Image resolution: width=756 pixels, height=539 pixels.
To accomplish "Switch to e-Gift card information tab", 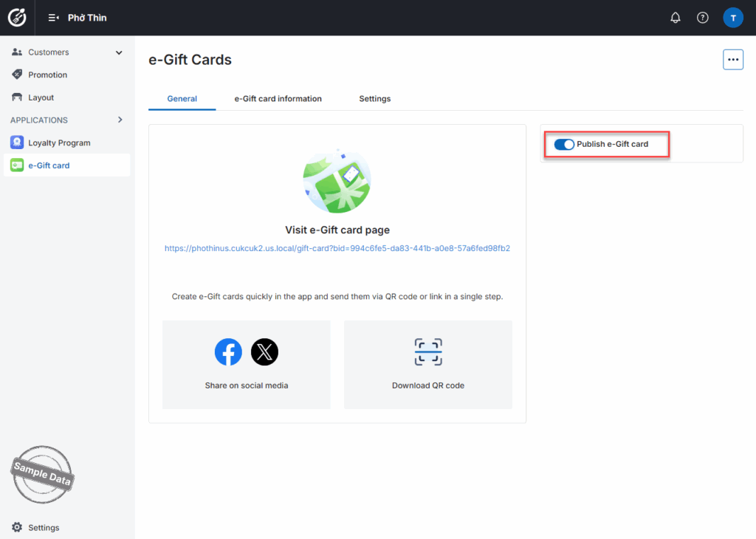I will (278, 99).
